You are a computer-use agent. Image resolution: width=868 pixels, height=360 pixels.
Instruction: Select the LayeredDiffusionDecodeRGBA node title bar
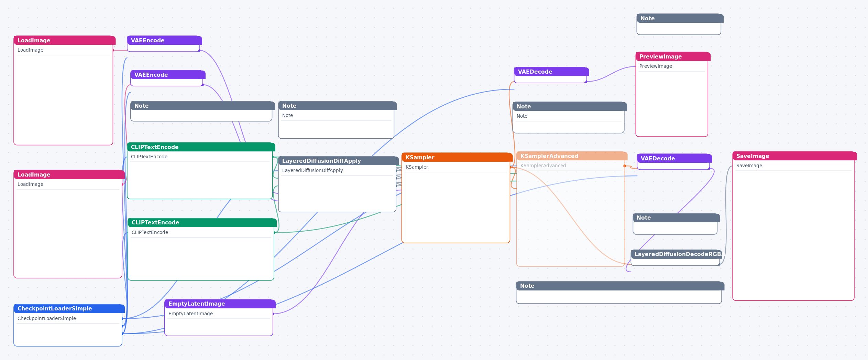pyautogui.click(x=676, y=254)
